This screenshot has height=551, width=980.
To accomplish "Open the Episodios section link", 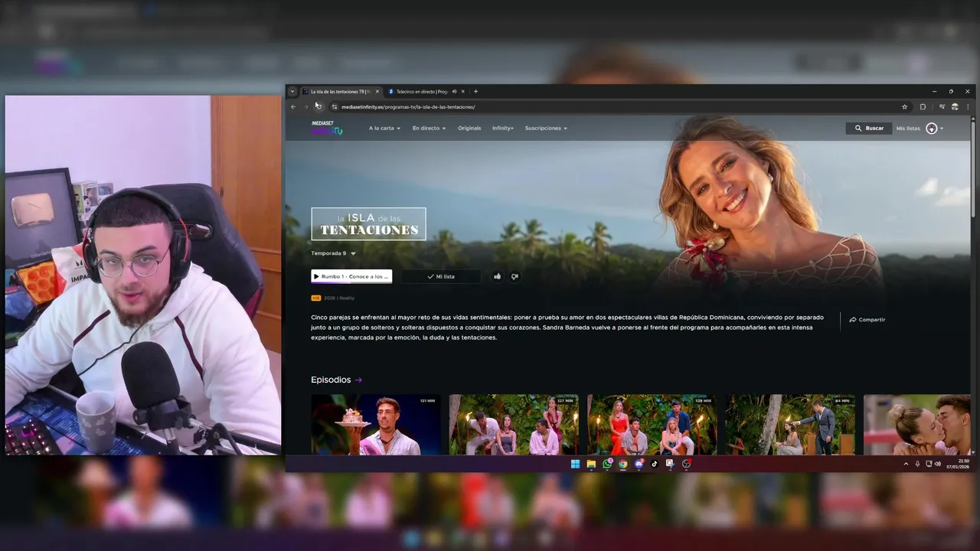I will pos(337,380).
